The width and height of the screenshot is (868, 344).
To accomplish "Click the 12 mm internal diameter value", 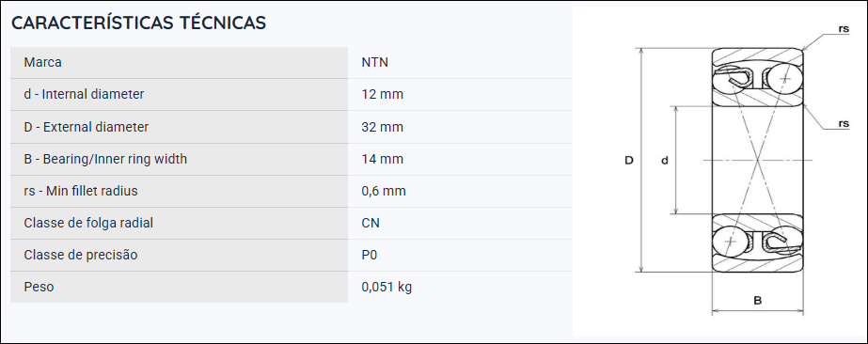I will 382,94.
